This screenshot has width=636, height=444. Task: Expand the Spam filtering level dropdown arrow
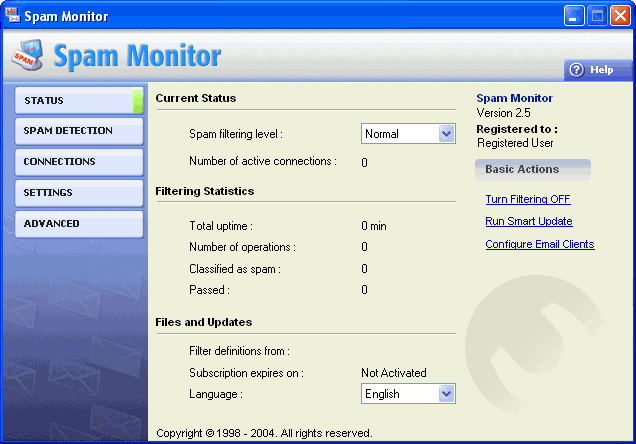[x=446, y=134]
